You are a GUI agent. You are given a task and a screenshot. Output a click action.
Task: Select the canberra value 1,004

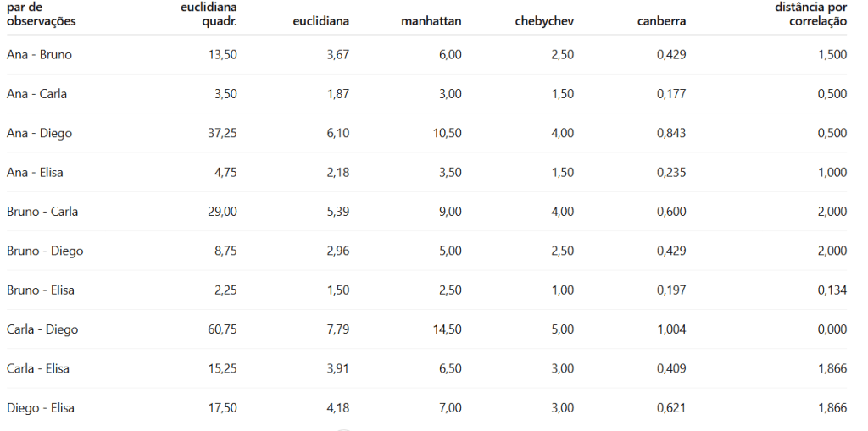coord(671,329)
